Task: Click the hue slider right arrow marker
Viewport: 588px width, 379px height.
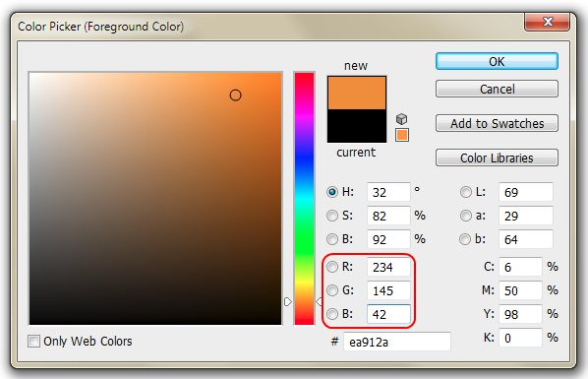Action: click(x=319, y=301)
